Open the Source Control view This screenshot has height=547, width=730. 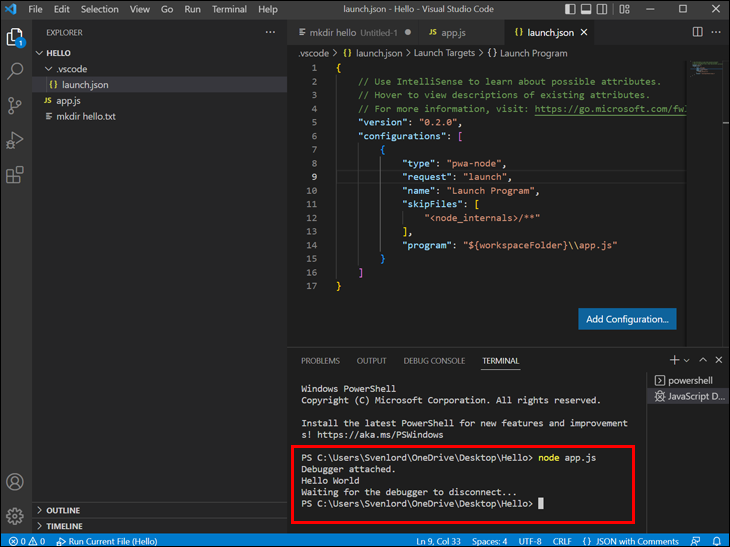pos(15,106)
